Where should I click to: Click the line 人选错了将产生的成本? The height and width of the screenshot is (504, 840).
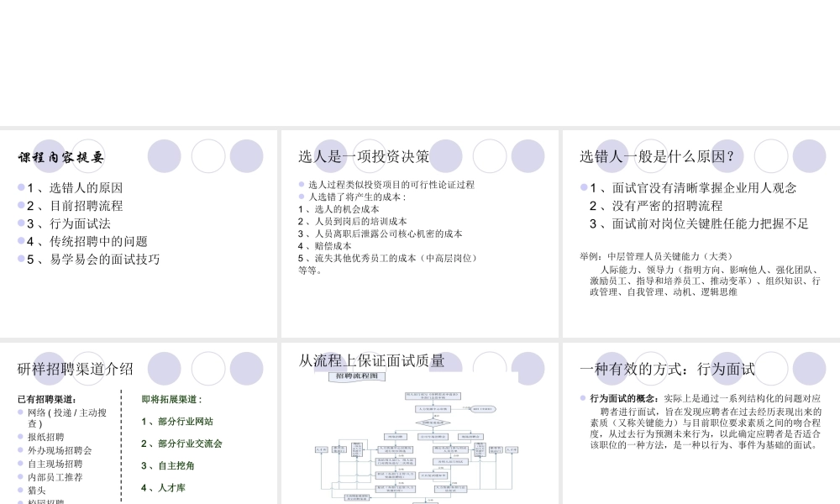pos(357,197)
